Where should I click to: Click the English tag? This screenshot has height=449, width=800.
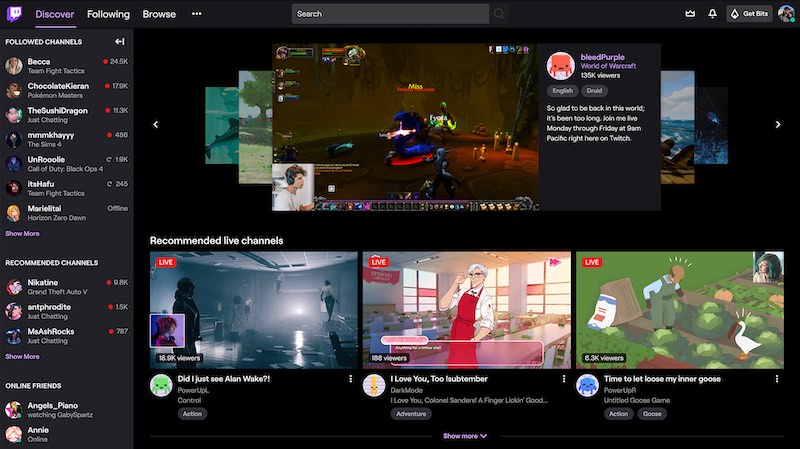(562, 91)
